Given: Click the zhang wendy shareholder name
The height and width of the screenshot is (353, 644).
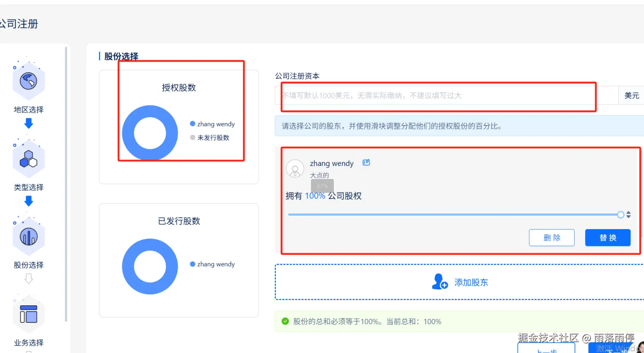Looking at the screenshot, I should coord(332,163).
